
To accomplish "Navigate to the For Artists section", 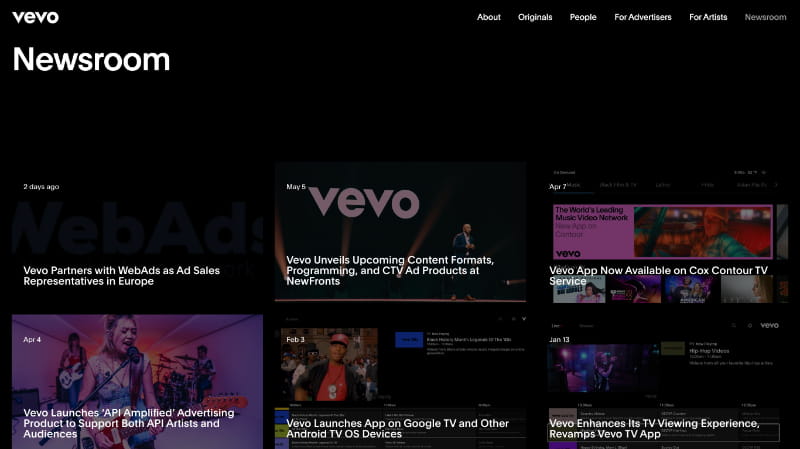I will (708, 17).
